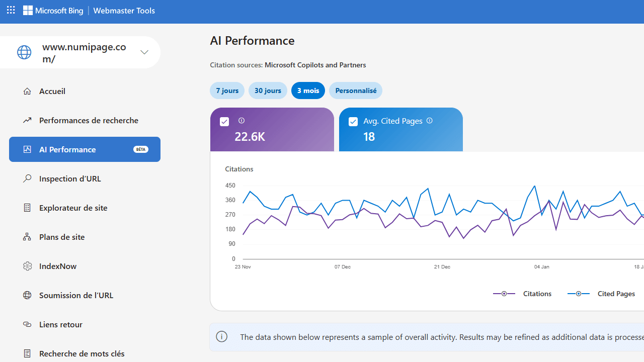Open Performances de recherche trend icon

[27, 120]
